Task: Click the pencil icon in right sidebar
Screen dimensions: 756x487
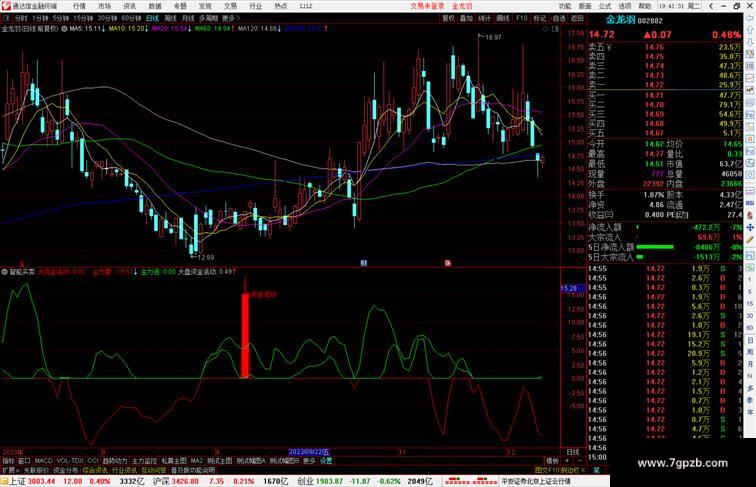Action: pos(750,239)
